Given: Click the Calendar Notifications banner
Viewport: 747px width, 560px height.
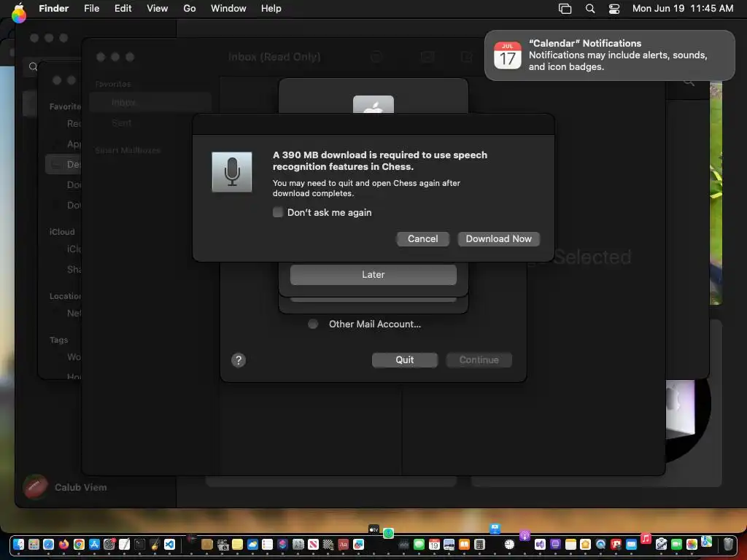Looking at the screenshot, I should 609,55.
